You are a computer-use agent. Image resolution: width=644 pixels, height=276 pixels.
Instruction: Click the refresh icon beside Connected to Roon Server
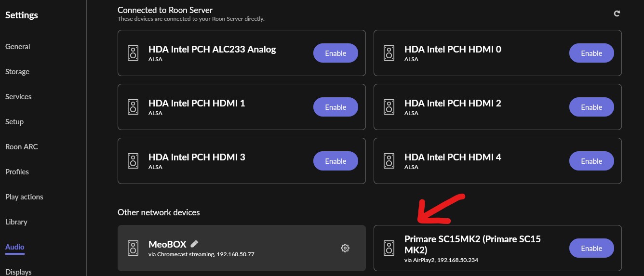617,13
